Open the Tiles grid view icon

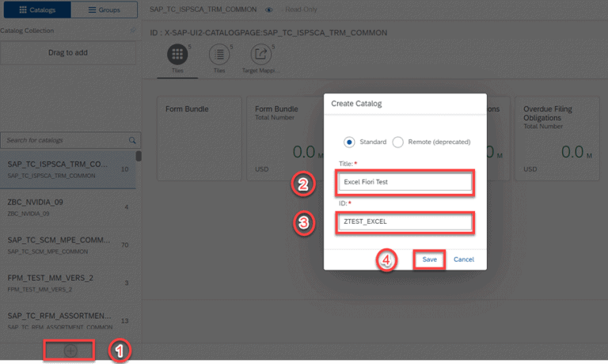[x=177, y=55]
